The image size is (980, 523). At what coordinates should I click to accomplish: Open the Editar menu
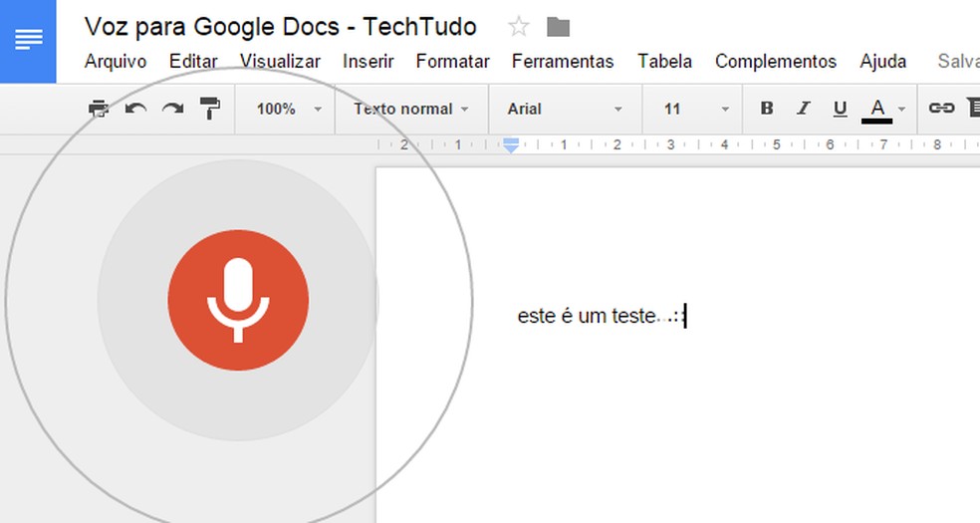pyautogui.click(x=193, y=61)
